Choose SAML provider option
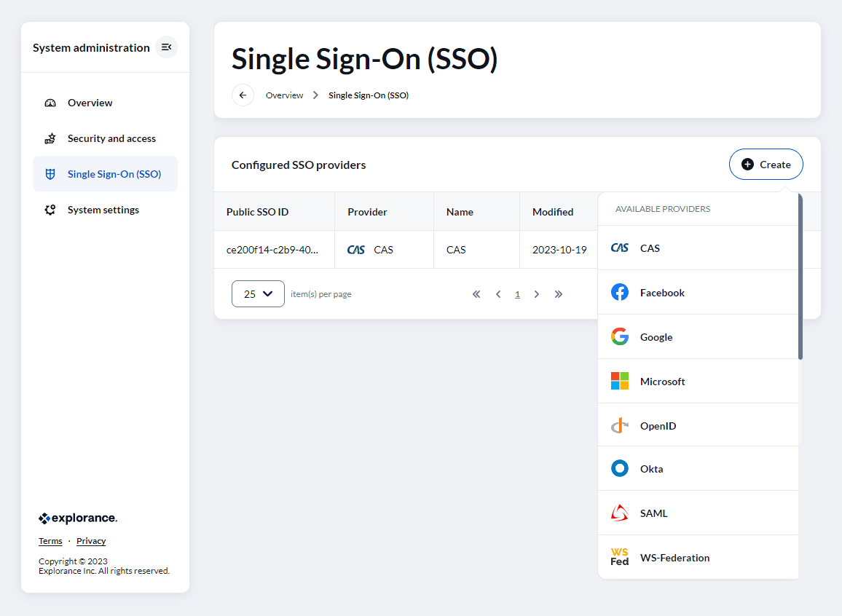 click(698, 513)
